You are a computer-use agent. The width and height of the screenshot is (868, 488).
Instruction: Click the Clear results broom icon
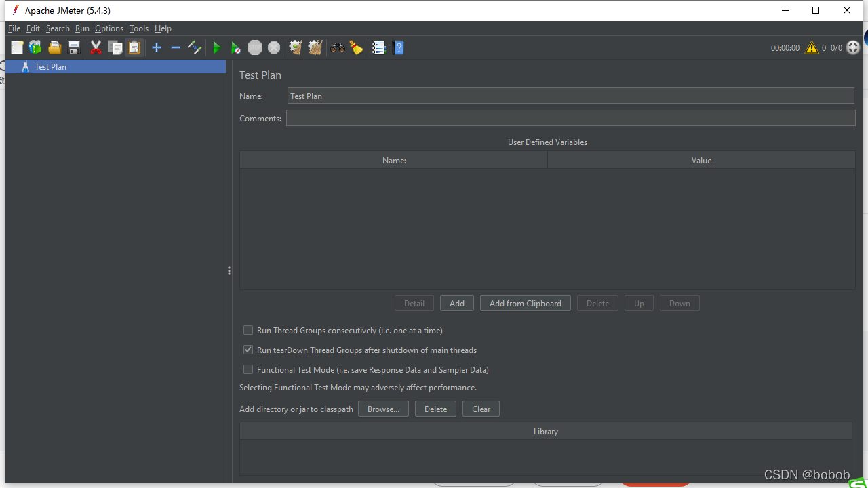(x=295, y=47)
